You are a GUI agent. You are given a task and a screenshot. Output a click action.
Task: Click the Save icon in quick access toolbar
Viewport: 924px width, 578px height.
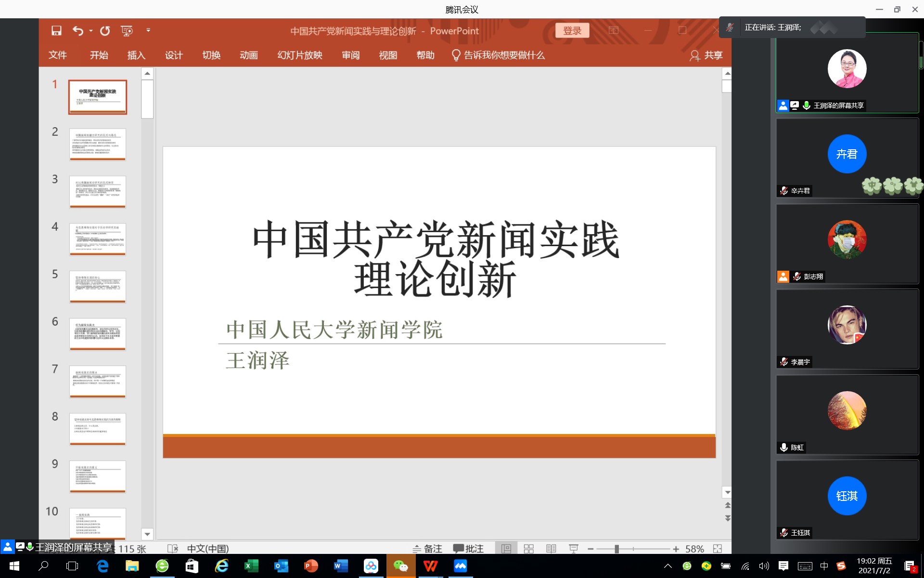(x=56, y=31)
